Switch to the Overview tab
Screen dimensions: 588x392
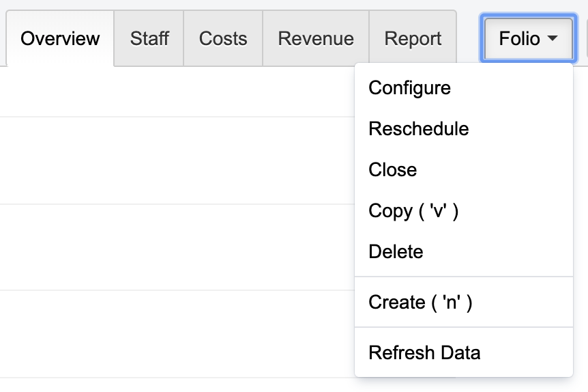(60, 38)
